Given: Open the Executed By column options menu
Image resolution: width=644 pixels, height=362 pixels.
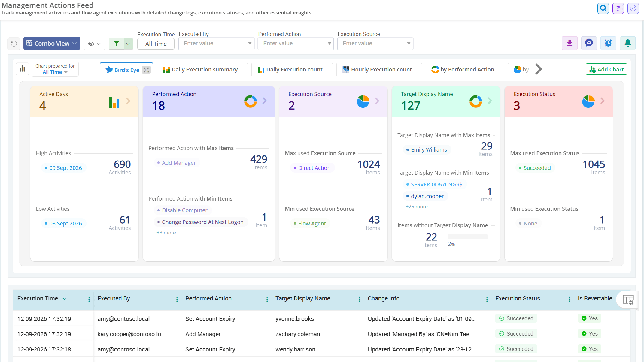Looking at the screenshot, I should point(177,299).
